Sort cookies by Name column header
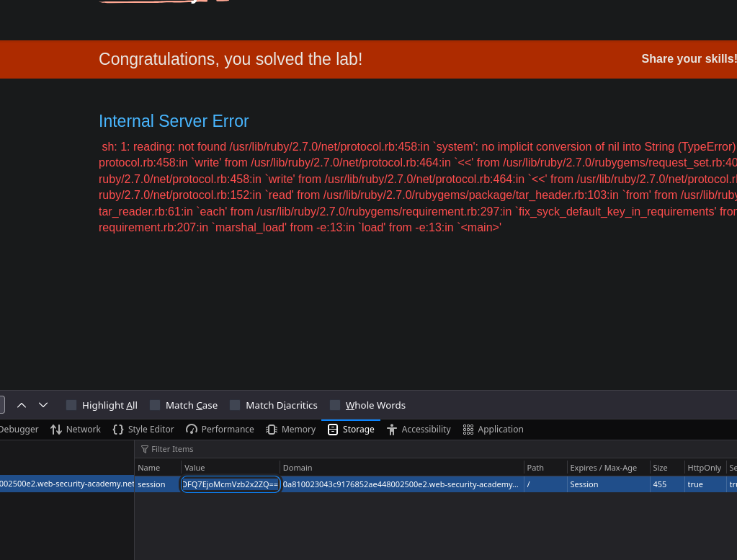Viewport: 737px width, 560px height. (x=149, y=468)
